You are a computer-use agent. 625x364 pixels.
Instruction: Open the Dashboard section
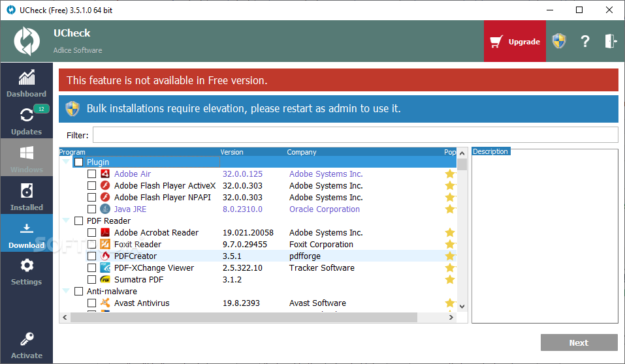[26, 83]
